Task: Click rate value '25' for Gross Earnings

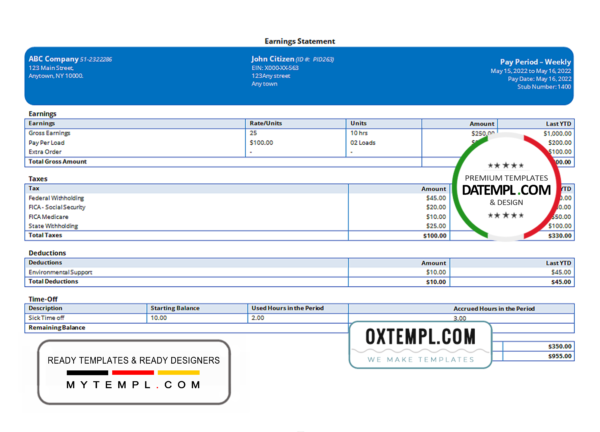Action: pos(253,133)
